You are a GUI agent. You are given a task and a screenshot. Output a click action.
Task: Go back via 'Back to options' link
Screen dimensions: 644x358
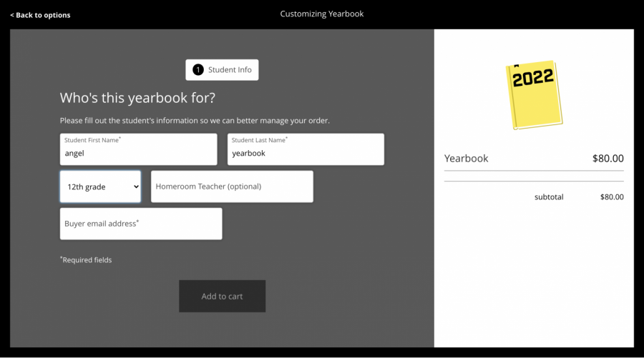[40, 15]
